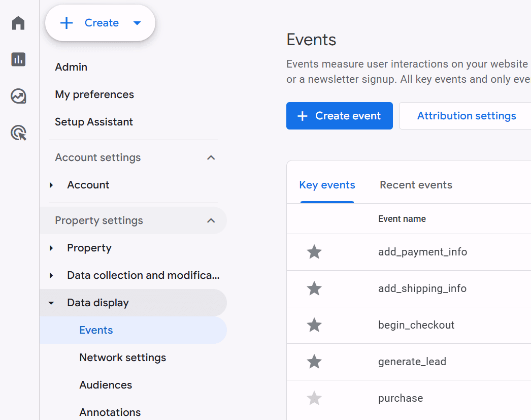Screen dimensions: 531x420
Task: Open Reports using the bar chart icon
Action: pyautogui.click(x=18, y=59)
